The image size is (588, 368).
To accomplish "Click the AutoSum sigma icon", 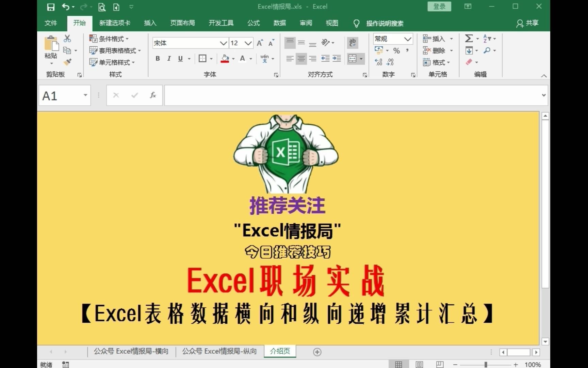I will coord(469,38).
